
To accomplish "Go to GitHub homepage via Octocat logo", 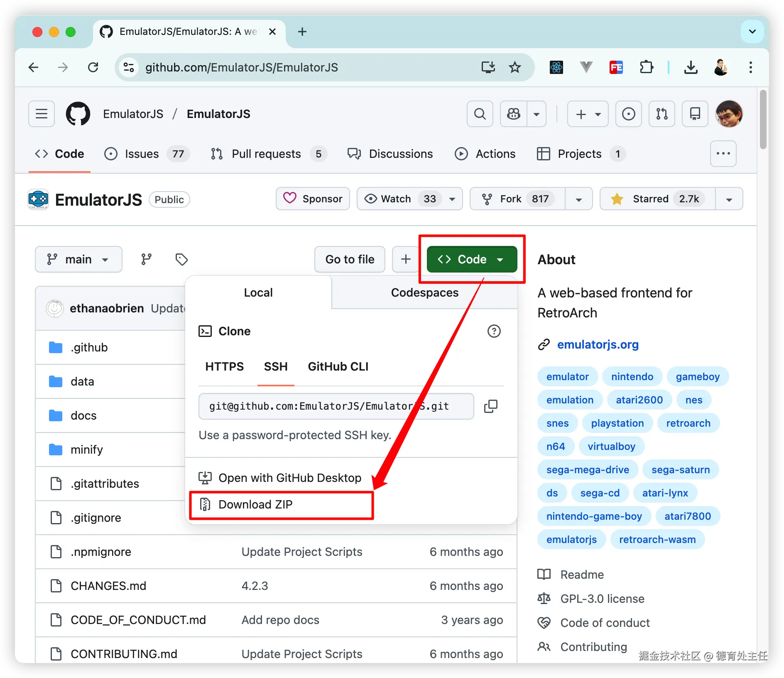I will pyautogui.click(x=78, y=114).
